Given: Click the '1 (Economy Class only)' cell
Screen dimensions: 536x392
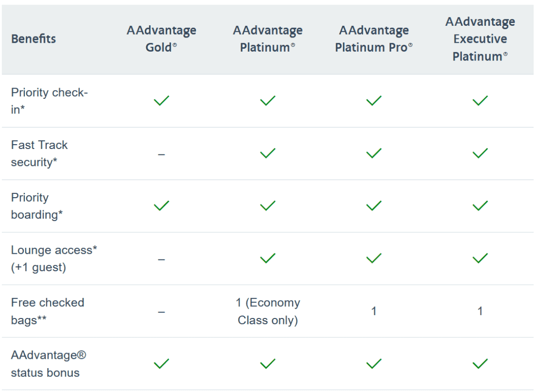Looking at the screenshot, I should coord(268,311).
